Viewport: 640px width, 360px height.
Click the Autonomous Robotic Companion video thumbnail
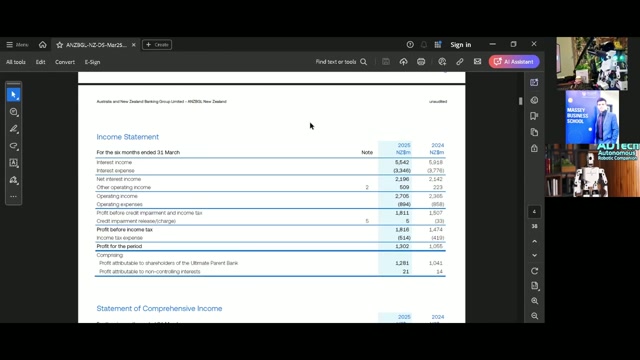coord(592,170)
